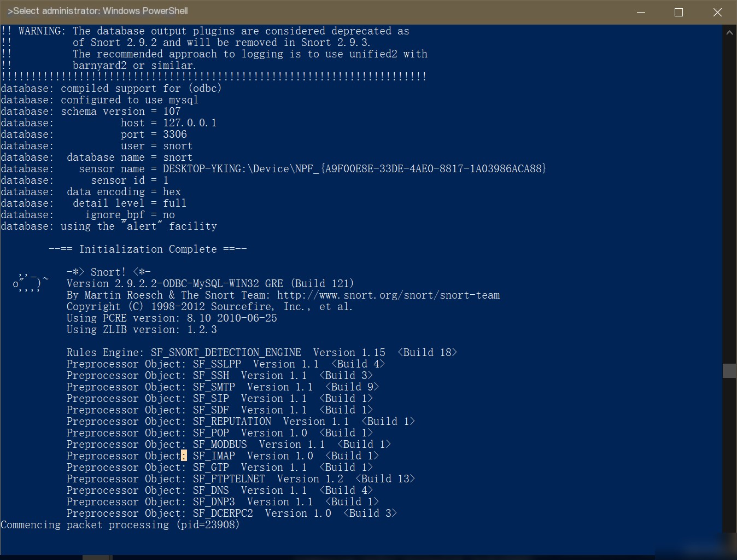The height and width of the screenshot is (560, 737).
Task: Click the scrollbar track below the thumb
Action: coord(729,455)
